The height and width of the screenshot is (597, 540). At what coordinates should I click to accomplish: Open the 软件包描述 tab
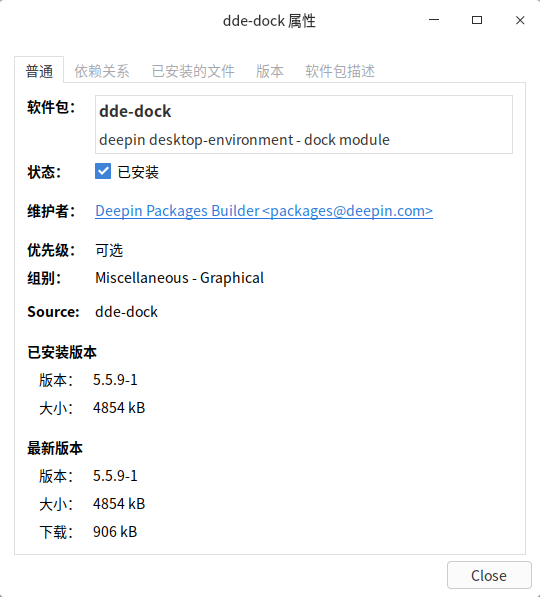click(340, 71)
